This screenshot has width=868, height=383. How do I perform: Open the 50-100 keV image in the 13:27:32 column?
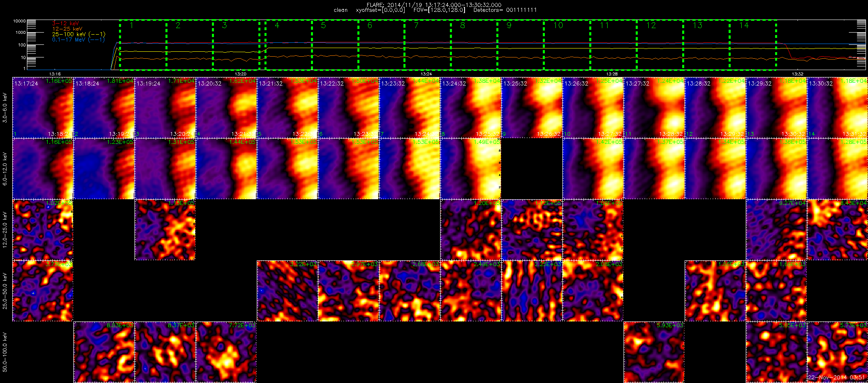[654, 352]
